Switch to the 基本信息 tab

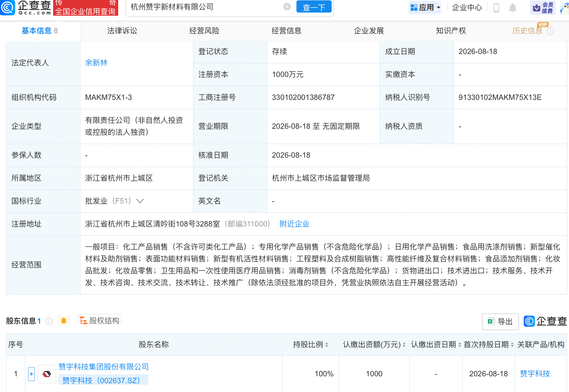[40, 31]
